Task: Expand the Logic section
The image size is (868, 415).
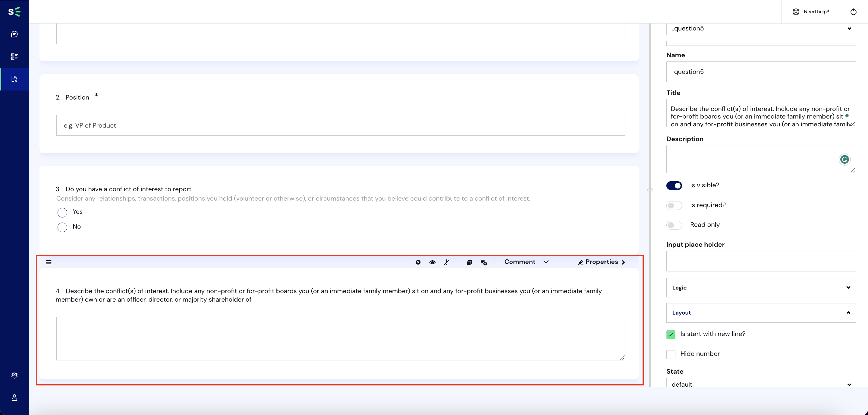Action: point(761,287)
